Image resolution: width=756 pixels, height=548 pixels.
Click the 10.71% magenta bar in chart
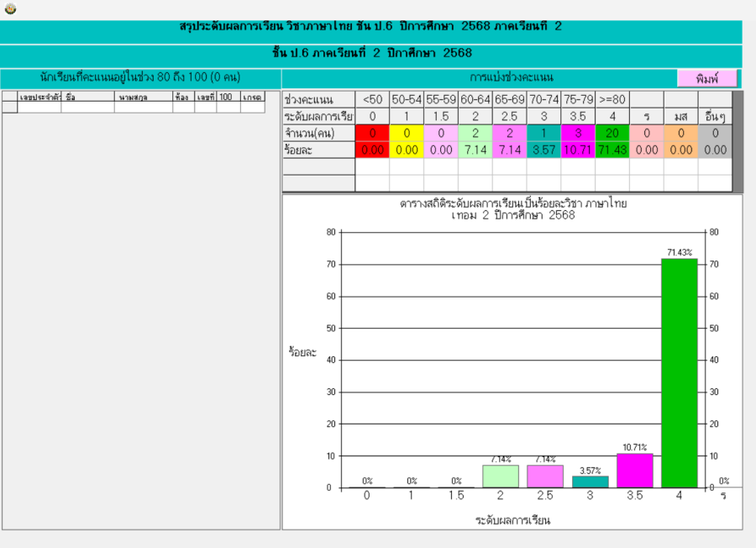[634, 471]
